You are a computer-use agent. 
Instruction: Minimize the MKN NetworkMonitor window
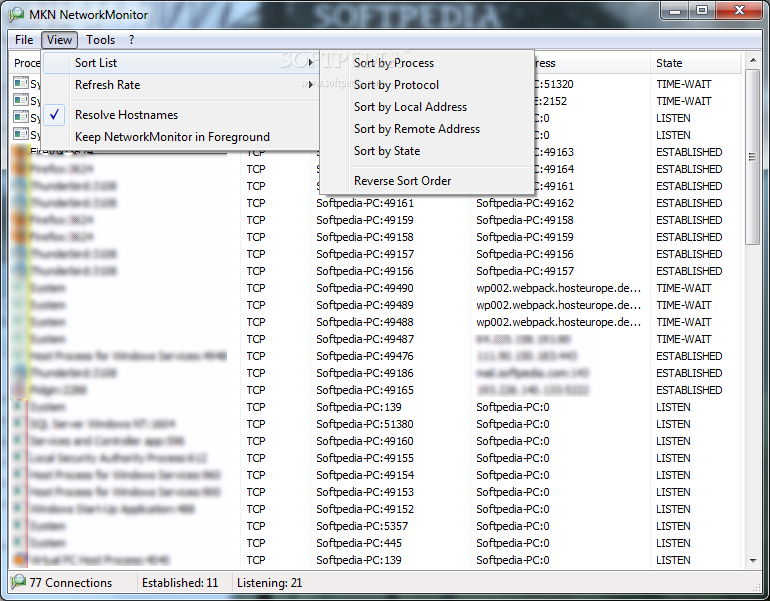coord(675,10)
